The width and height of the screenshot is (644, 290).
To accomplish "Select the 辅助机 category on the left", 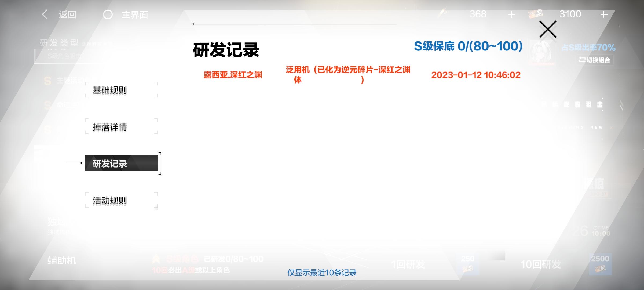I will tap(62, 260).
